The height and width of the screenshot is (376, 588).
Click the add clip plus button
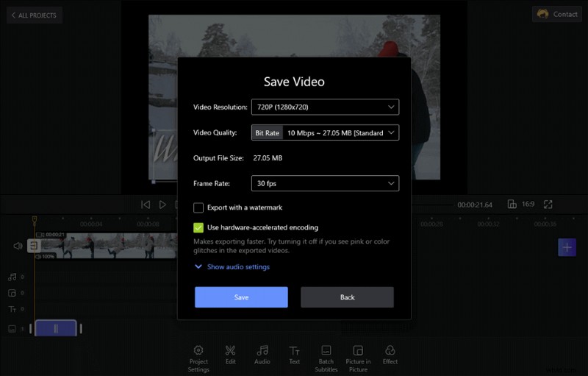(x=567, y=247)
